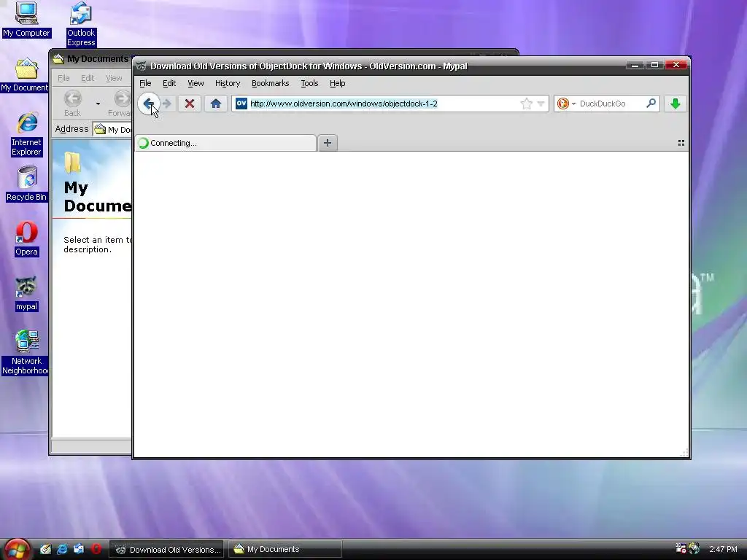Click the first quick launch taskbar icon
Viewport: 747px width, 560px height.
tap(45, 549)
